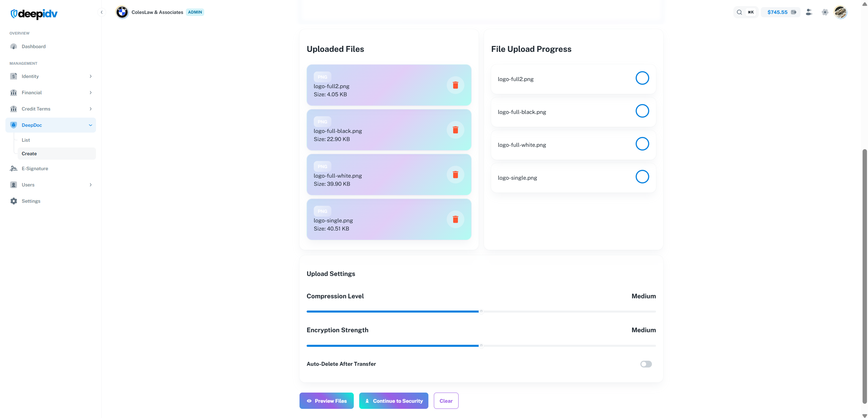Delete the logo-full2.png uploaded file
Image resolution: width=868 pixels, height=418 pixels.
click(455, 85)
